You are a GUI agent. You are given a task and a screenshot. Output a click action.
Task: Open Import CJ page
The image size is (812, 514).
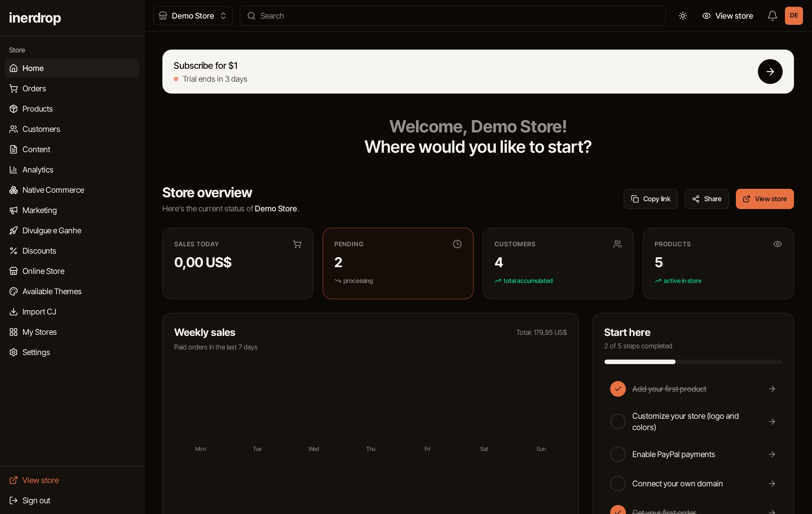[x=72, y=312]
